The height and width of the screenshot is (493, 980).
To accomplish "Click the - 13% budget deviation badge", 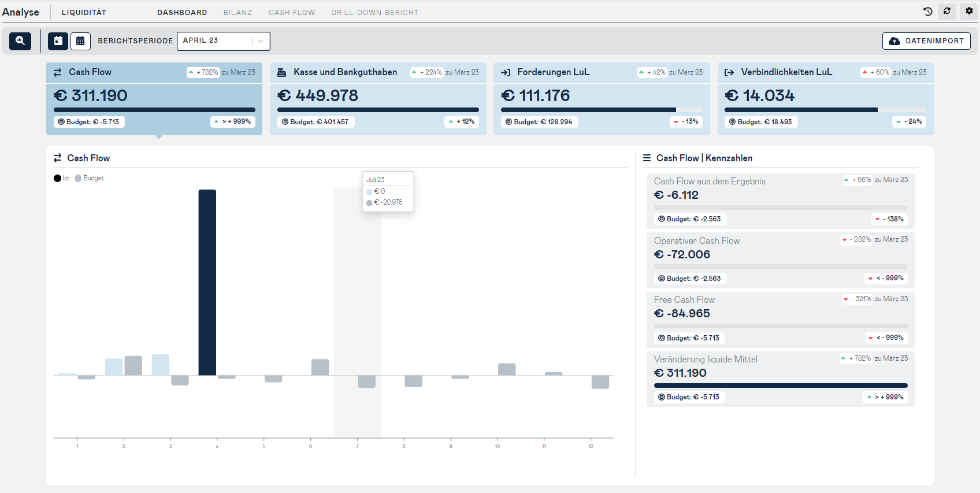I will pyautogui.click(x=686, y=122).
